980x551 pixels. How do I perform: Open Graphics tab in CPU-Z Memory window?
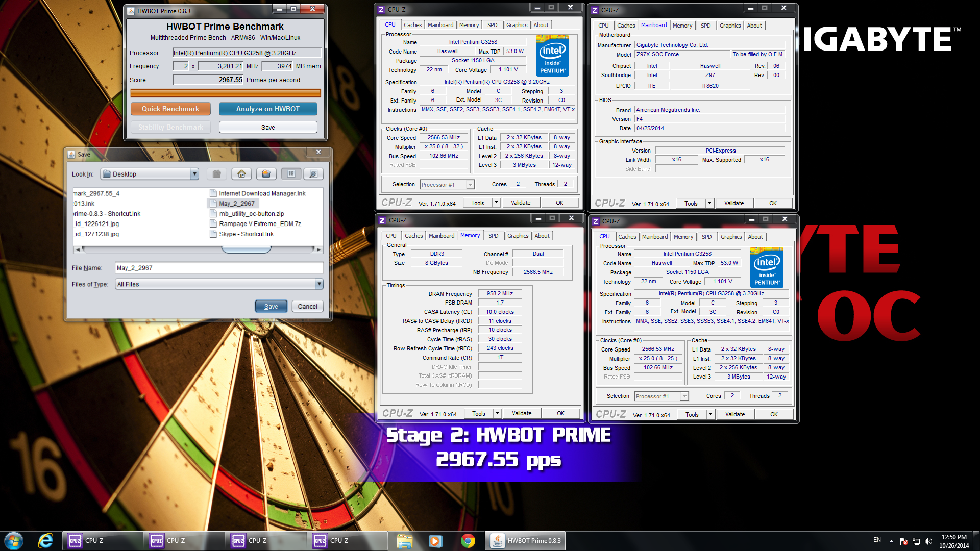coord(518,236)
